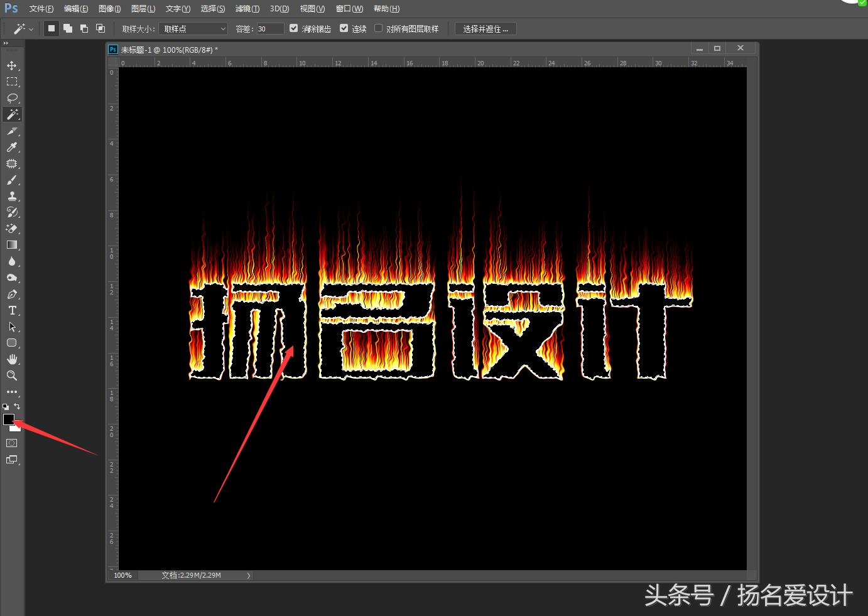Toggle the 连续 contiguous checkbox
This screenshot has height=616, width=868.
(x=344, y=28)
